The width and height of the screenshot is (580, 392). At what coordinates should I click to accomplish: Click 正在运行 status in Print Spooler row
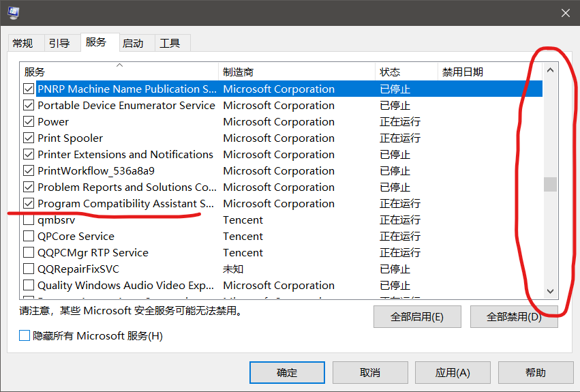[x=400, y=138]
